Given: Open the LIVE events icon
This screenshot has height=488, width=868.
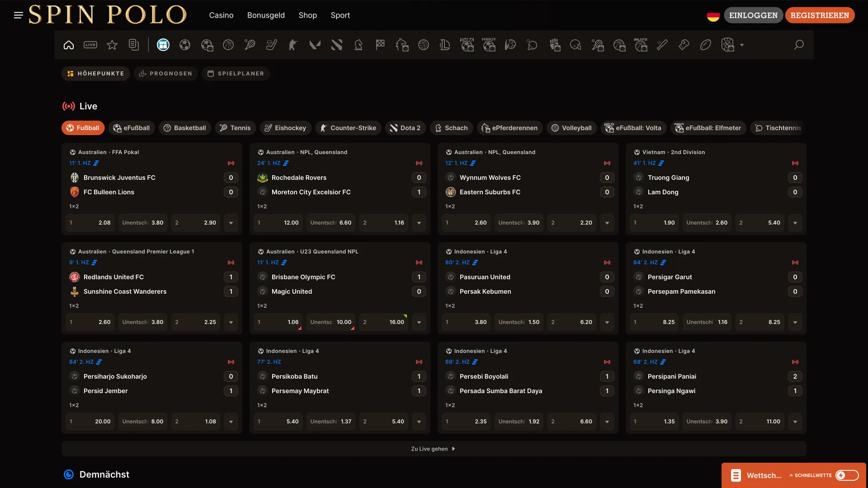Looking at the screenshot, I should click(x=90, y=45).
